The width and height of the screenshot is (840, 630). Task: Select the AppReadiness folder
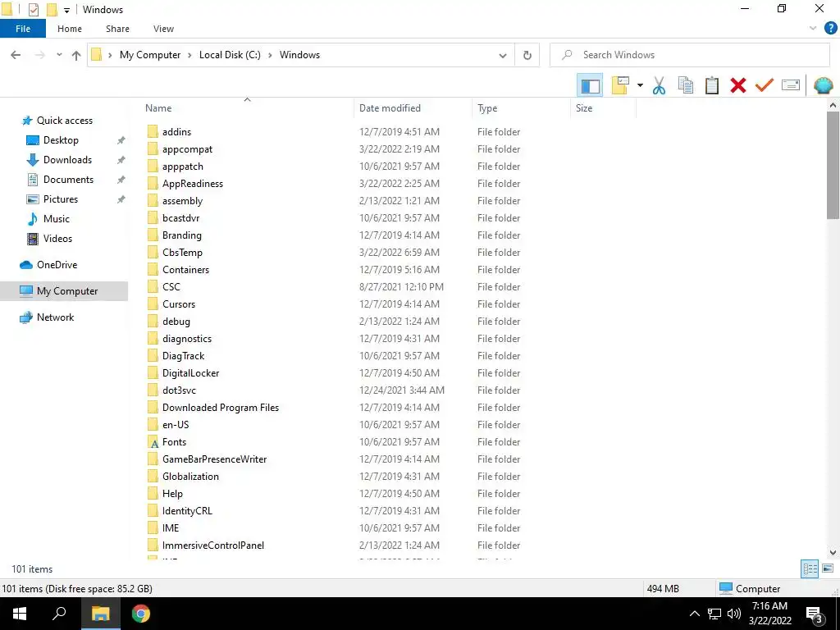coord(192,184)
